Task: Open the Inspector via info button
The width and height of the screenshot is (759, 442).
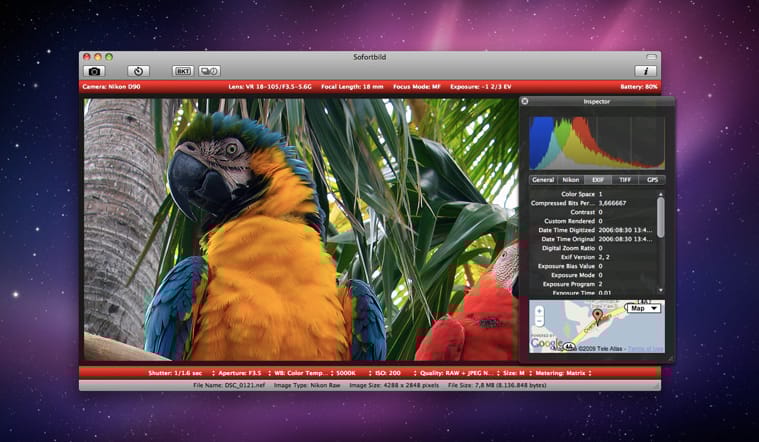Action: tap(645, 71)
